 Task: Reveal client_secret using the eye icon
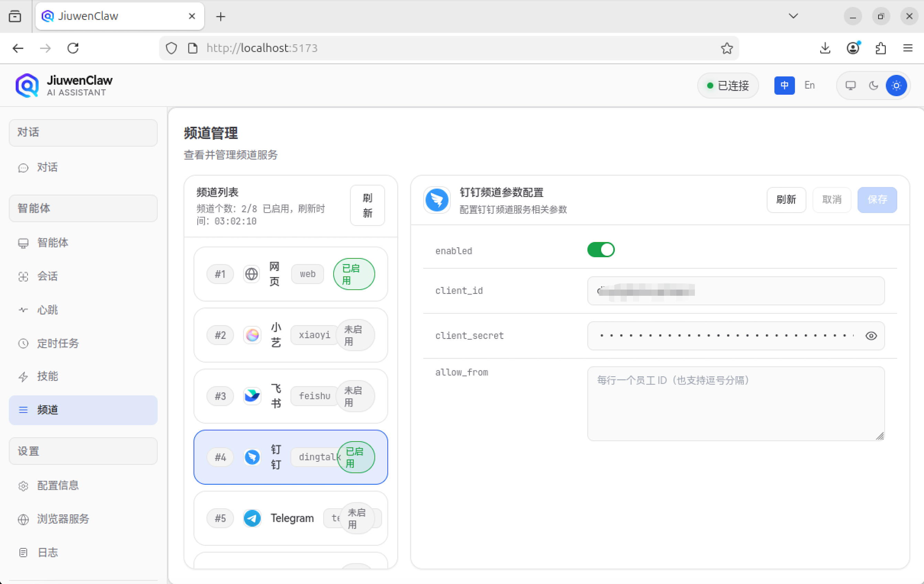pos(871,335)
